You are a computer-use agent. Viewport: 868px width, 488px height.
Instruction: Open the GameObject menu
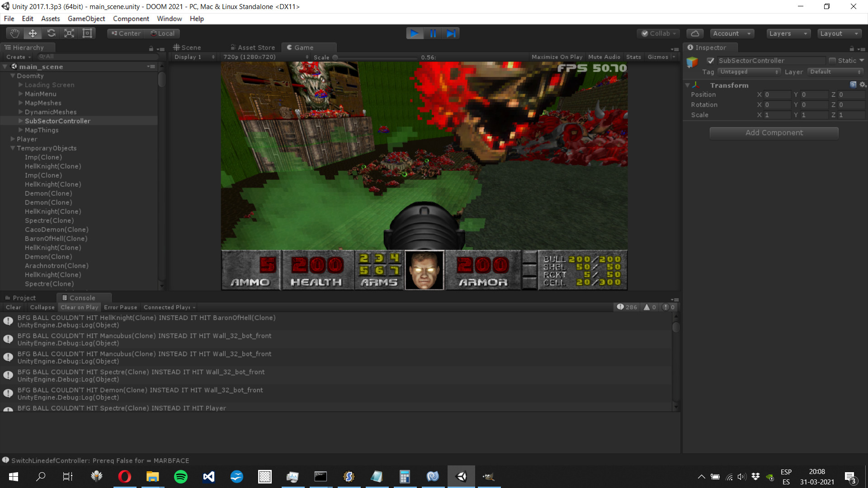(86, 19)
